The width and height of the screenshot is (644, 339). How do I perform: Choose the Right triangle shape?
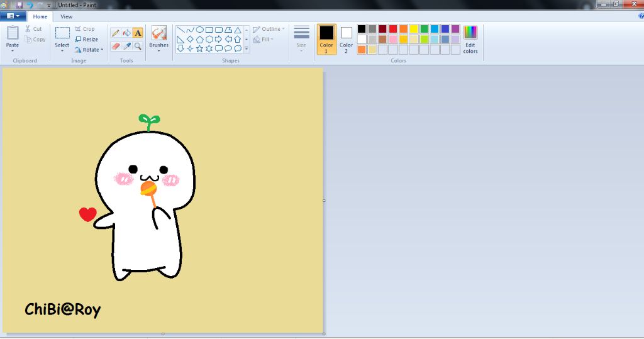[x=180, y=39]
